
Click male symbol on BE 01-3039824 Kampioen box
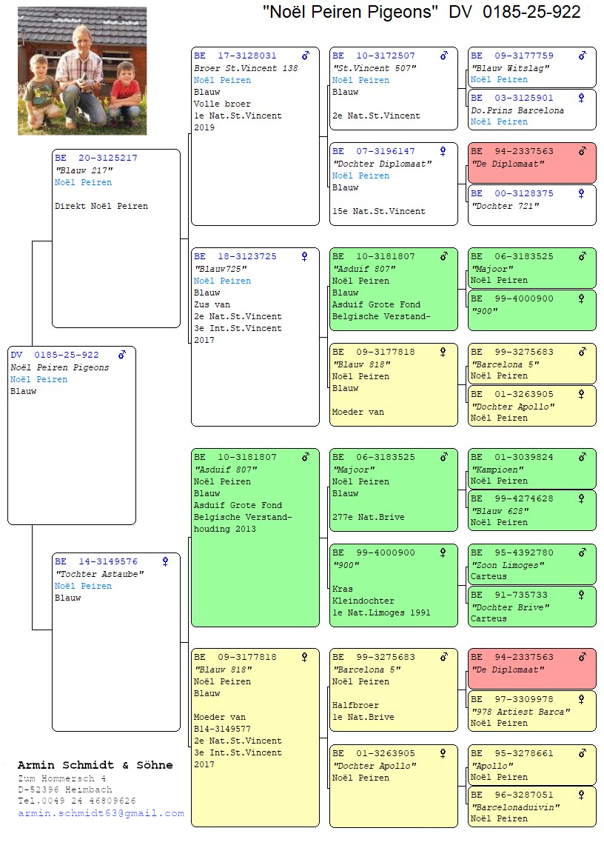pos(582,457)
